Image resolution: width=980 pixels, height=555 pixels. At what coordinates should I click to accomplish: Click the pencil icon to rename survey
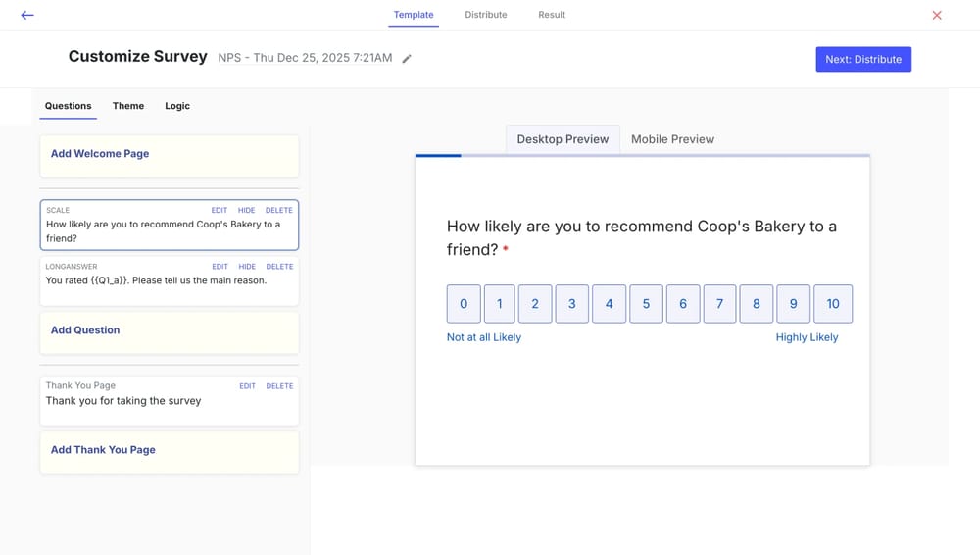click(407, 59)
